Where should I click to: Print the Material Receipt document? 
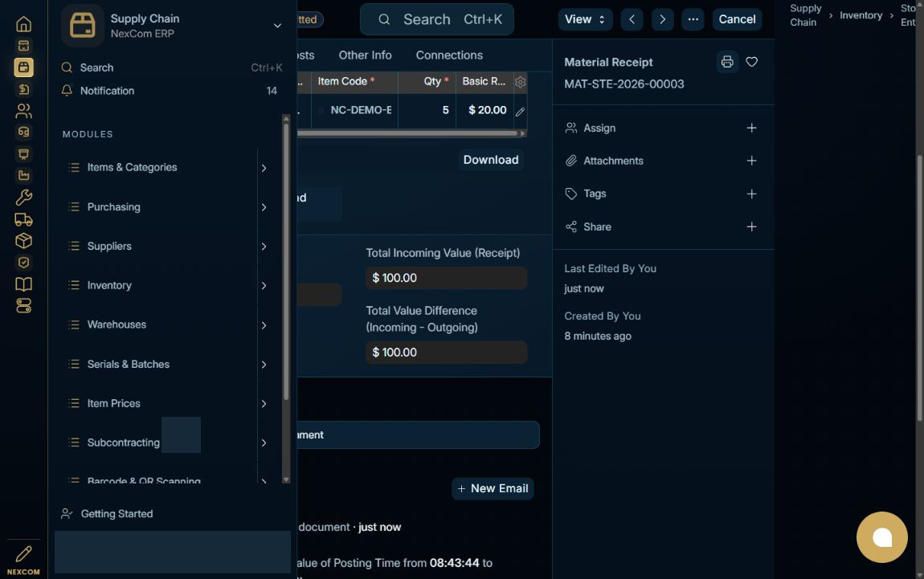click(x=727, y=62)
